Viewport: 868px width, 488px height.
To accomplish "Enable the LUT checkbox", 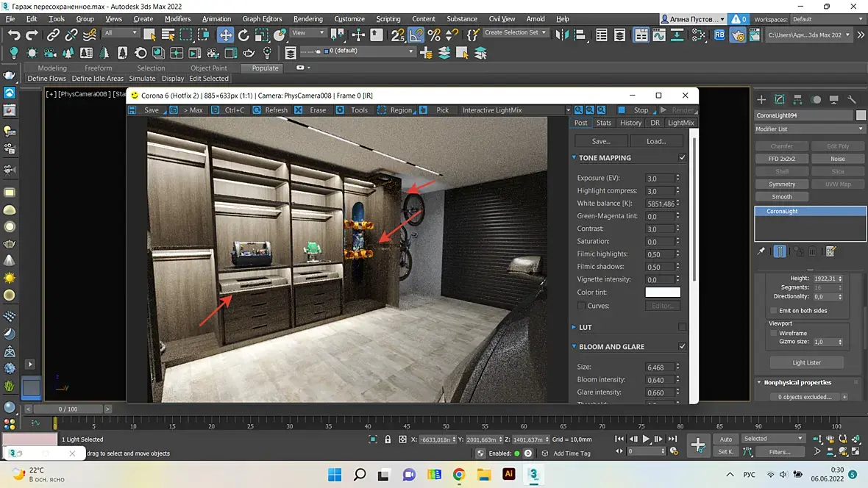I will pyautogui.click(x=682, y=327).
